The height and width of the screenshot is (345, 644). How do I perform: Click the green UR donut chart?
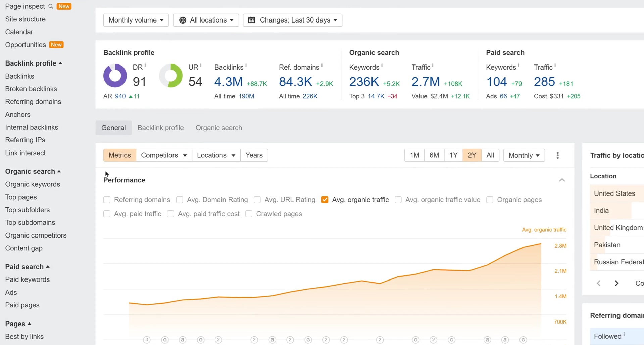pyautogui.click(x=171, y=76)
